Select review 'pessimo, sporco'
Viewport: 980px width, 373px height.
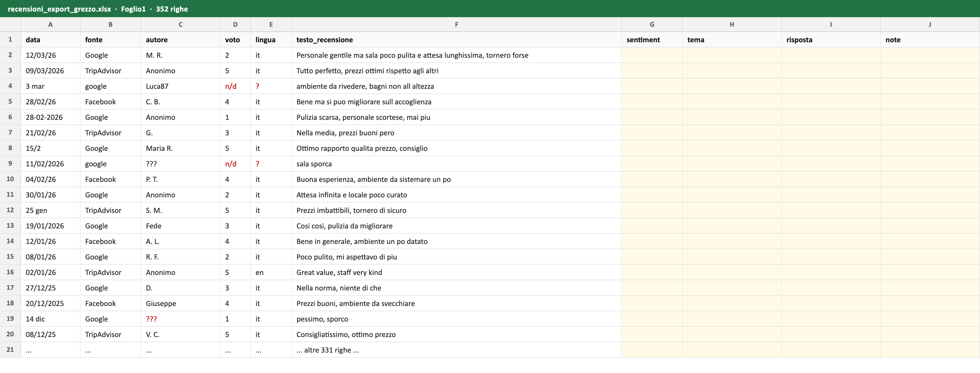457,319
